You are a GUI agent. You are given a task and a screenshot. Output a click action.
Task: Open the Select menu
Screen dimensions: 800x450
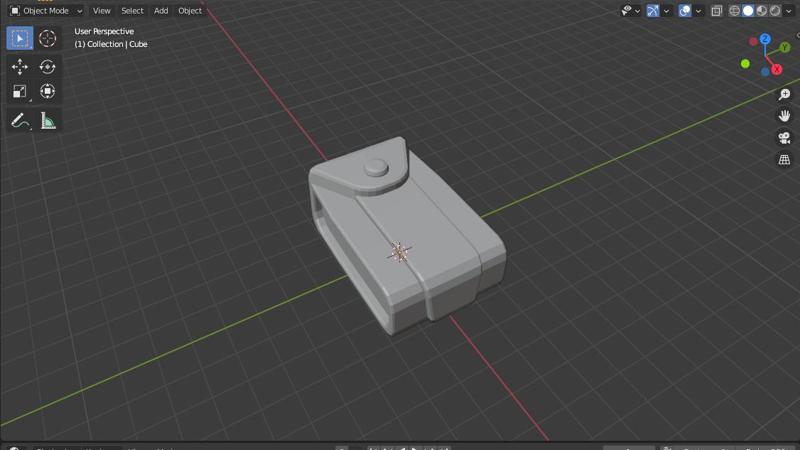(132, 10)
